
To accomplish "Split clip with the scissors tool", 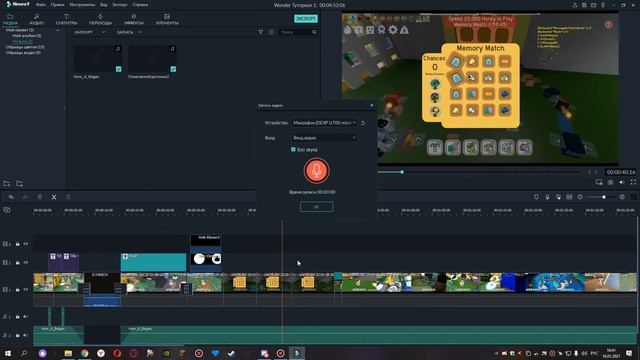I will point(54,197).
